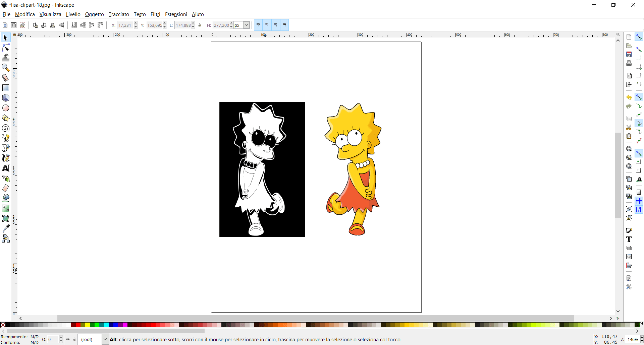This screenshot has height=345, width=644.
Task: Toggle snap to guides
Action: pyautogui.click(x=639, y=210)
